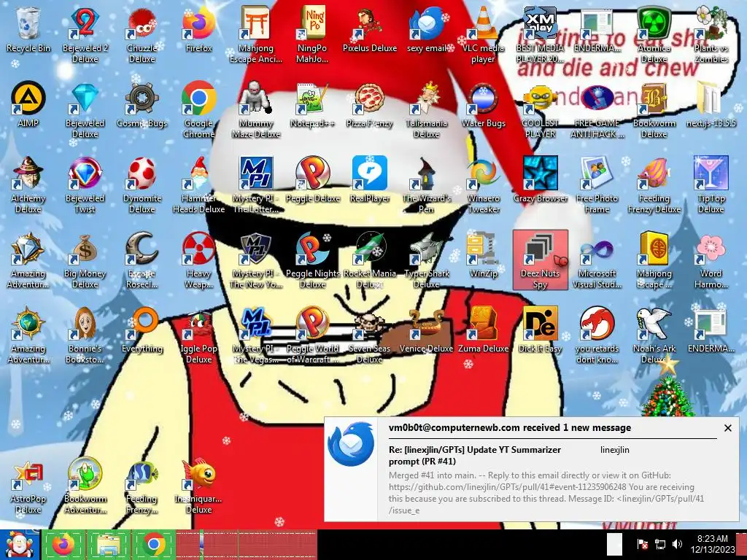Screen dimensions: 747x560
Task: Open Bejeweled Twist icon
Action: 85,184
